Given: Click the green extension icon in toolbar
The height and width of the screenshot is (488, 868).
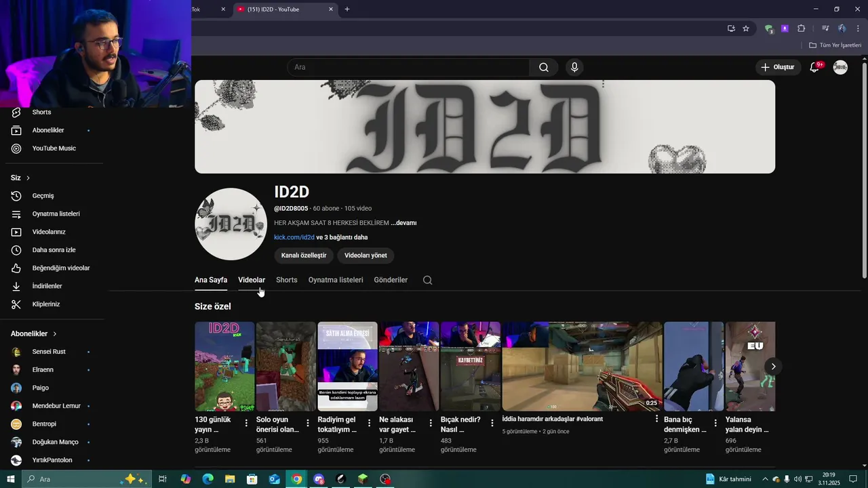Looking at the screenshot, I should point(768,28).
